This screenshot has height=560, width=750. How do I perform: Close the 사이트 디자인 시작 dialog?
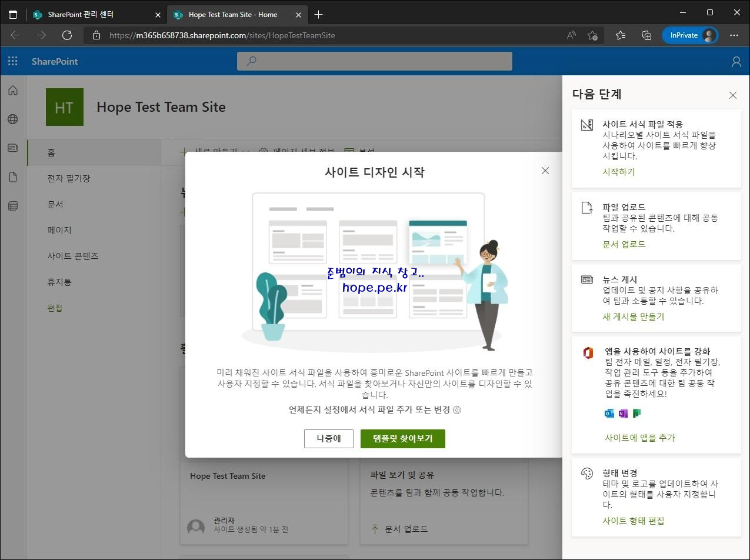coord(545,171)
